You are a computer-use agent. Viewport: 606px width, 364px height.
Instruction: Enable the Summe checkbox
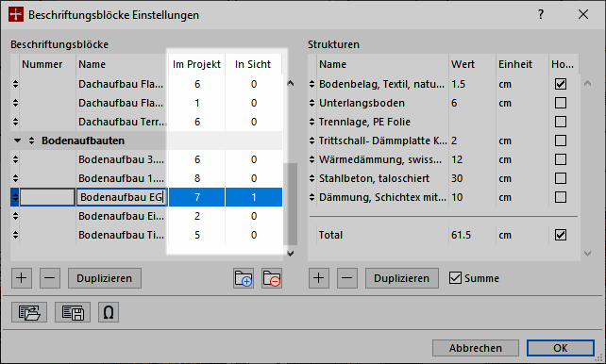click(x=455, y=278)
